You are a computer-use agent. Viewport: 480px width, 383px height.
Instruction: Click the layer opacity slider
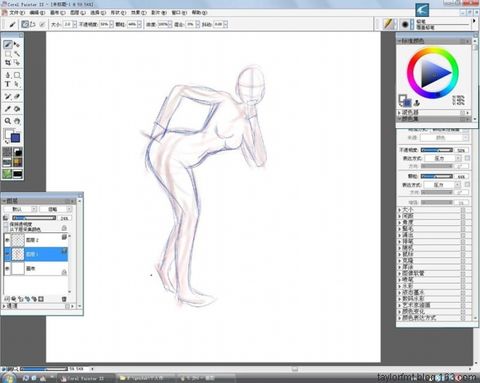(x=34, y=218)
